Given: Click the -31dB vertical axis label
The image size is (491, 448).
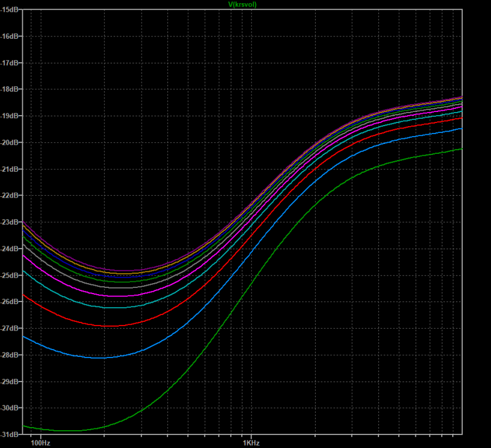Looking at the screenshot, I should tap(12, 434).
